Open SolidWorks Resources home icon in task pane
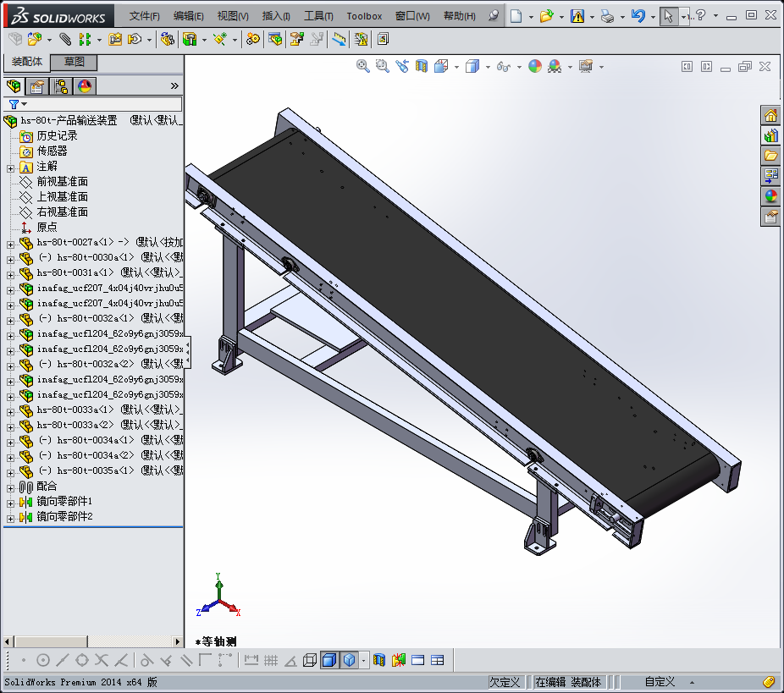The width and height of the screenshot is (784, 693). (x=770, y=115)
